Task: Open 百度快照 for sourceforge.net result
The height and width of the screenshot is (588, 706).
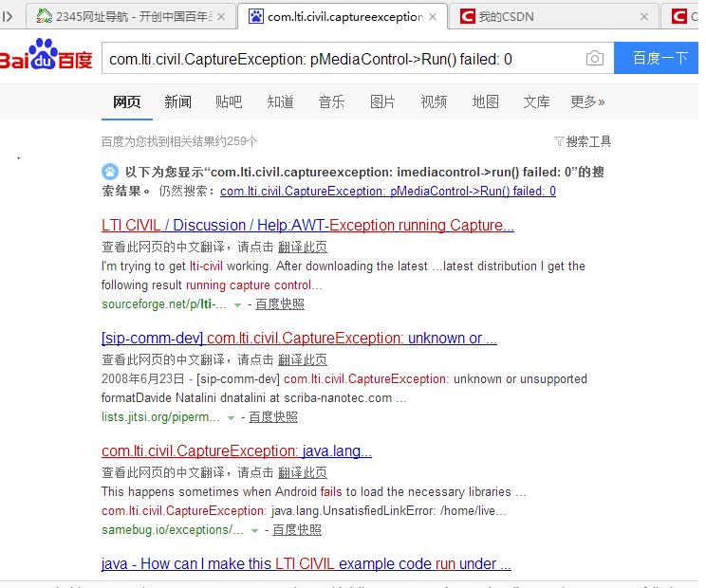Action: [x=280, y=304]
